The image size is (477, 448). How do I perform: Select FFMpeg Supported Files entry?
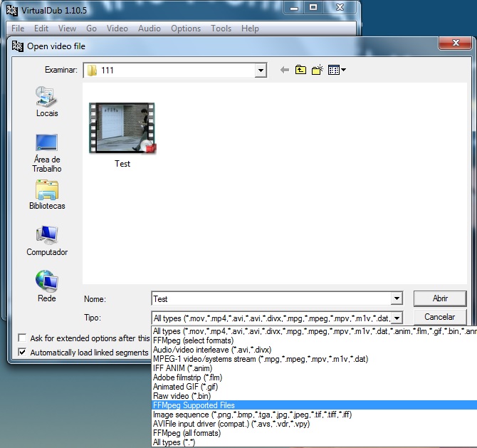point(314,405)
